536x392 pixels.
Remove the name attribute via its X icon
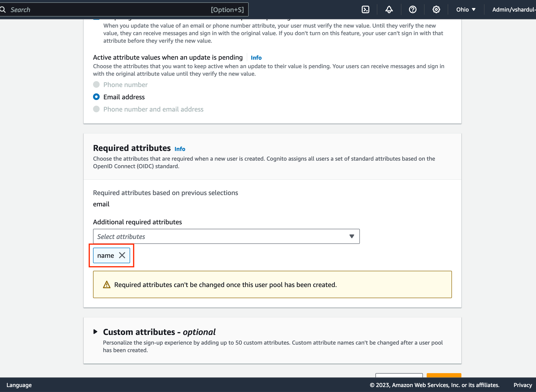(x=122, y=255)
